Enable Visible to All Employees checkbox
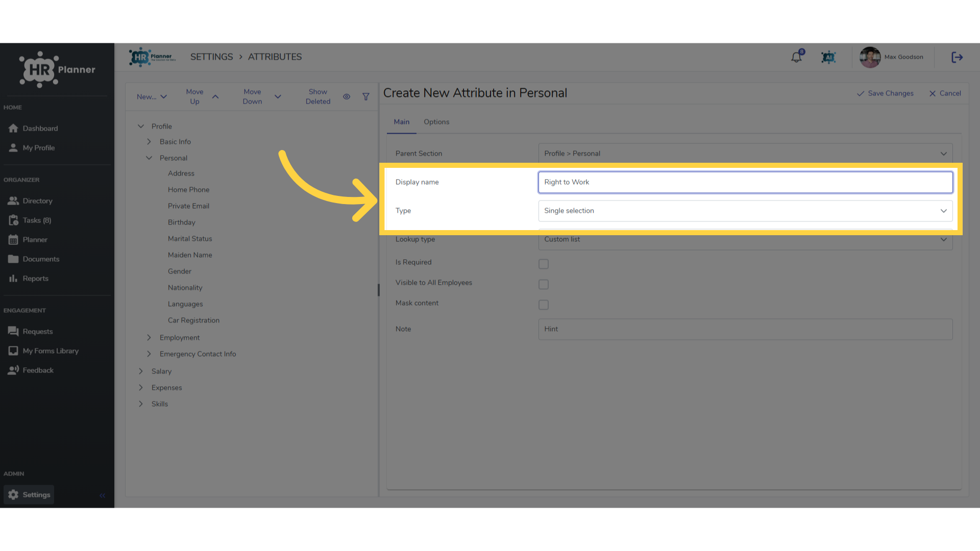 click(x=544, y=284)
